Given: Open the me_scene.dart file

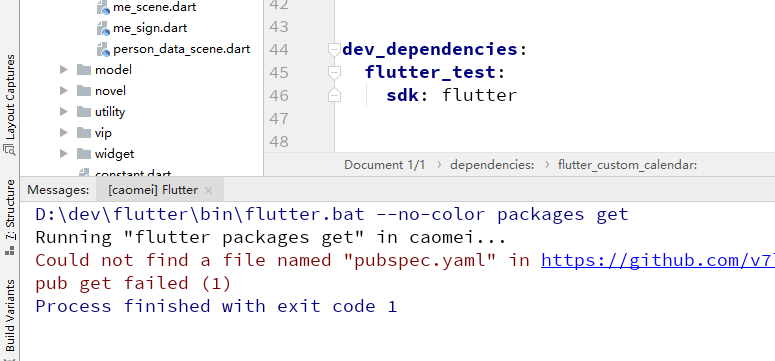Looking at the screenshot, I should tap(154, 7).
